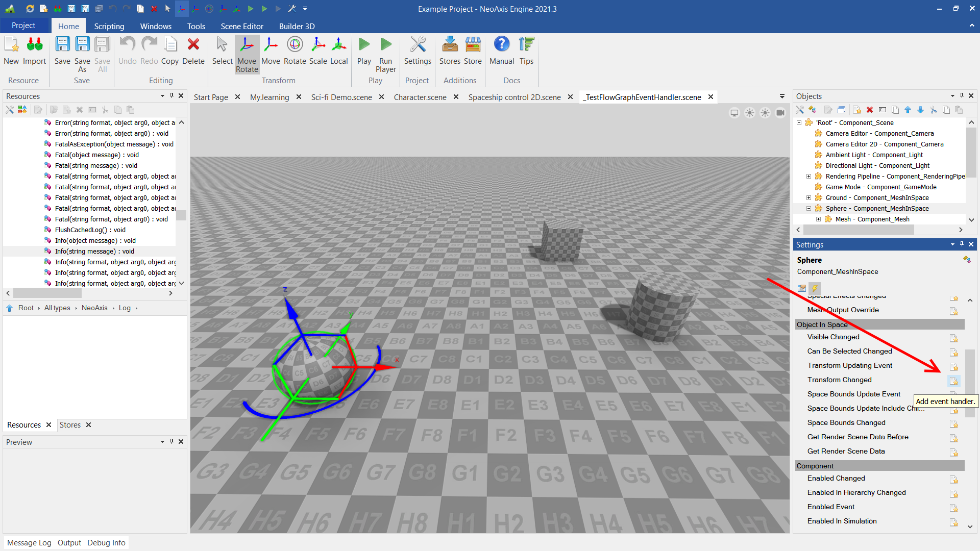Click the NeoAxis breadcrumb link
The image size is (980, 551).
94,308
